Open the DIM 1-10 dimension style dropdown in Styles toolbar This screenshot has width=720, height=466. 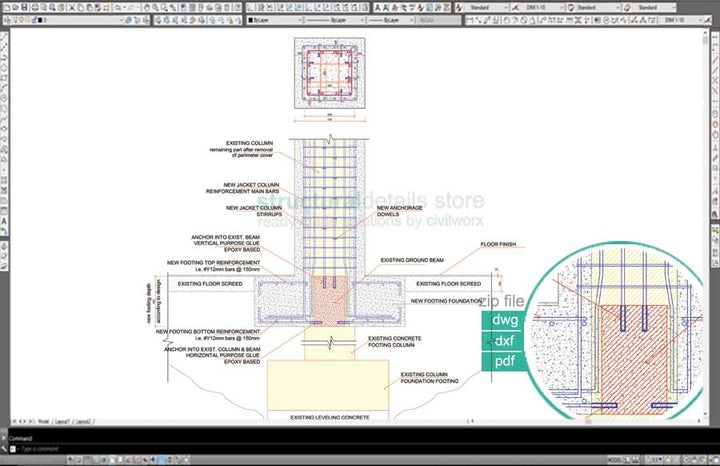click(x=542, y=7)
